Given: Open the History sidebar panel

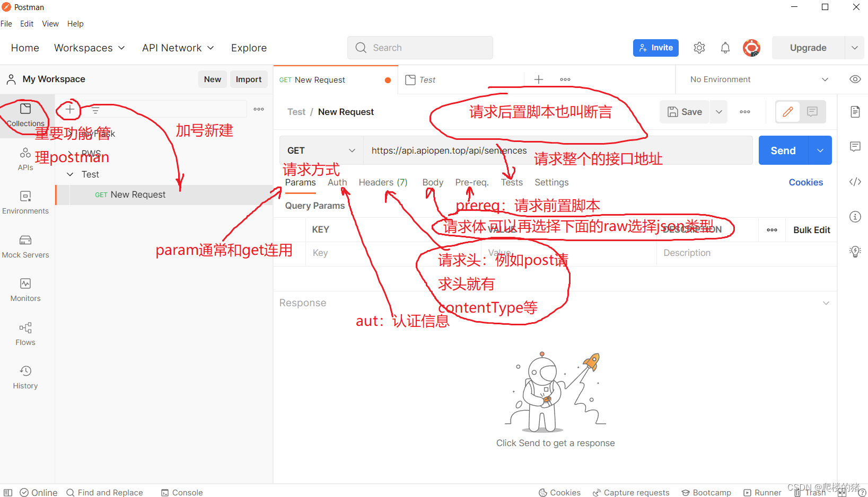Looking at the screenshot, I should pyautogui.click(x=25, y=377).
